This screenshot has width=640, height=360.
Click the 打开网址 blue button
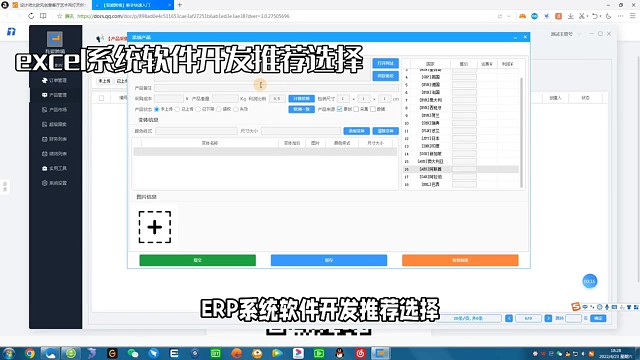coord(385,63)
